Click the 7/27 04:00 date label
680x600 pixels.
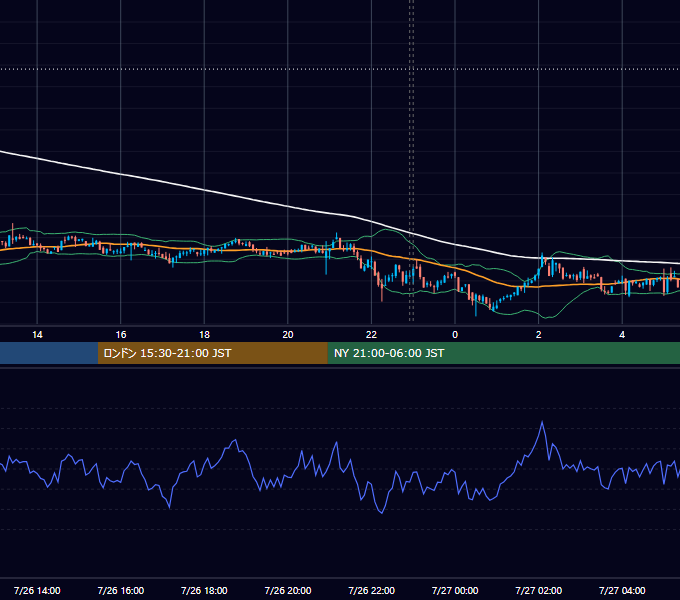tap(622, 590)
